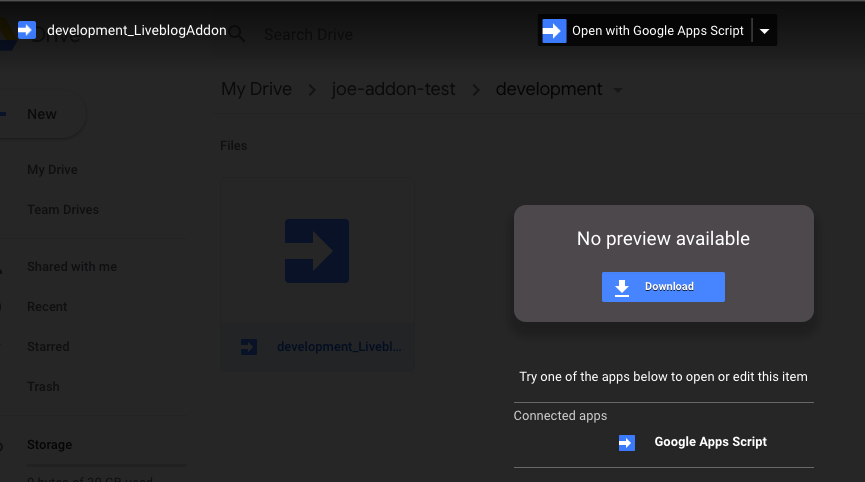
Task: Click the chevron after My Drive breadcrumb
Action: click(312, 90)
